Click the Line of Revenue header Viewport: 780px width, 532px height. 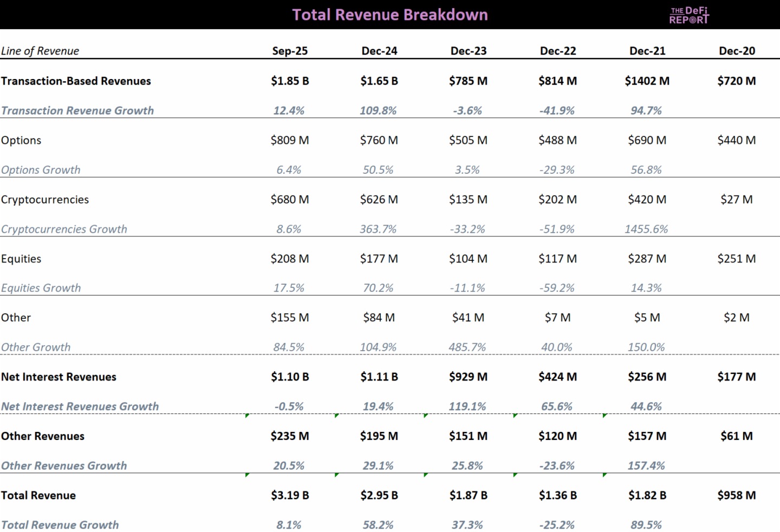(40, 51)
